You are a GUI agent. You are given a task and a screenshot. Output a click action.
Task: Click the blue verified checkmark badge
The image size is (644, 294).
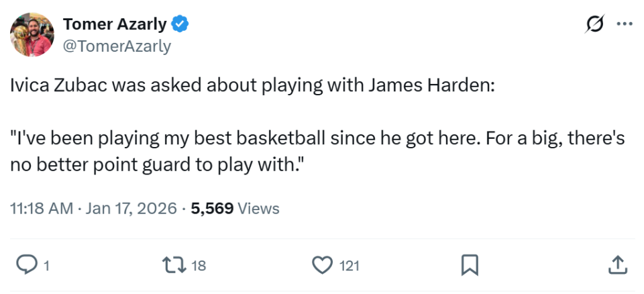click(180, 25)
